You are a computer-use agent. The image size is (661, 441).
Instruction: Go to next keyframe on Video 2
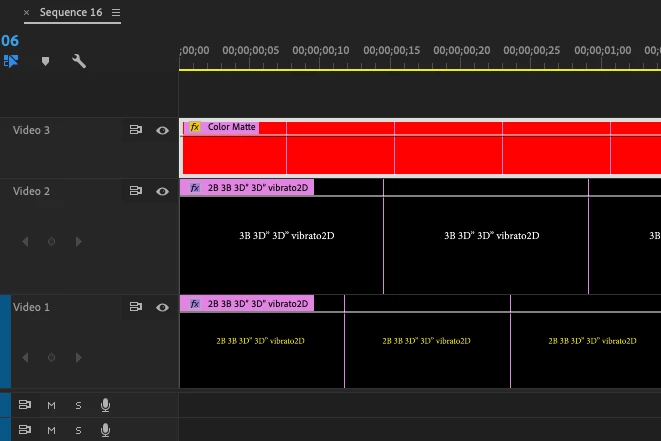coord(78,242)
